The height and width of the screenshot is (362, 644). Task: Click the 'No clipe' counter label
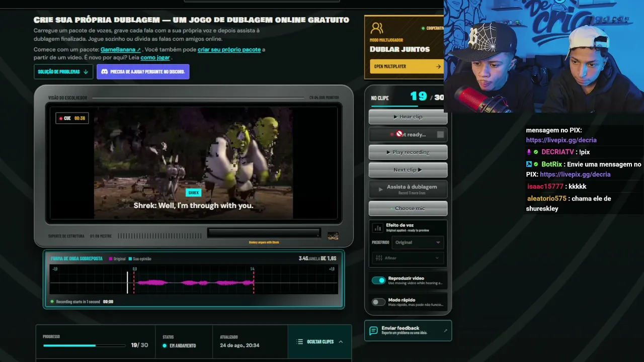(x=380, y=98)
